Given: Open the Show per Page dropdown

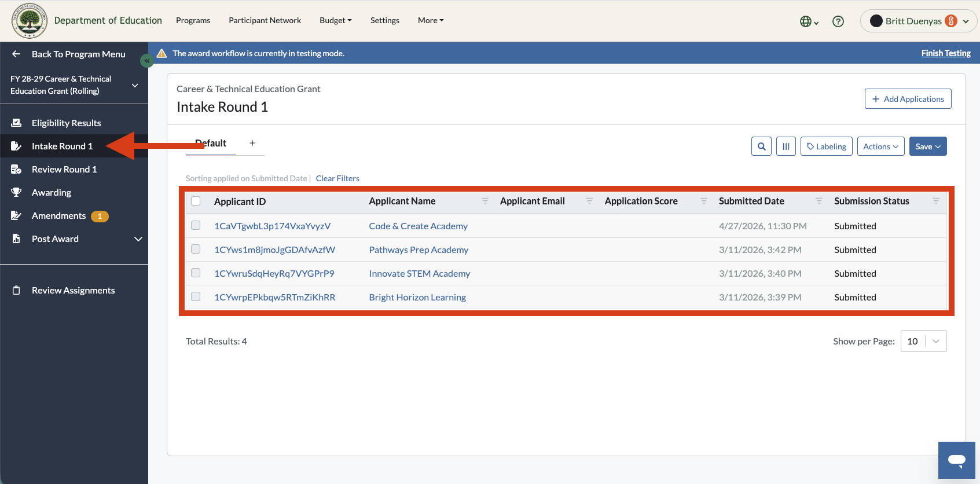Looking at the screenshot, I should (x=923, y=341).
